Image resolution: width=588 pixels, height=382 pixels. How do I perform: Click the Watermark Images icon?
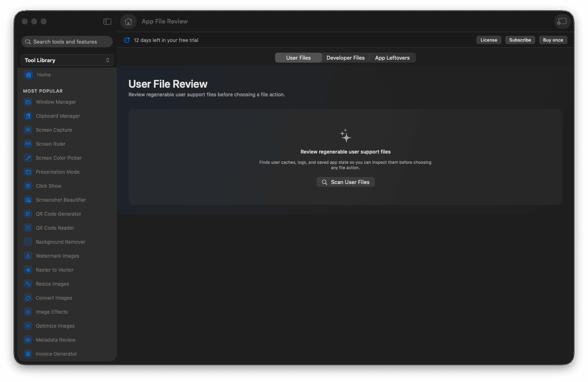tap(28, 256)
